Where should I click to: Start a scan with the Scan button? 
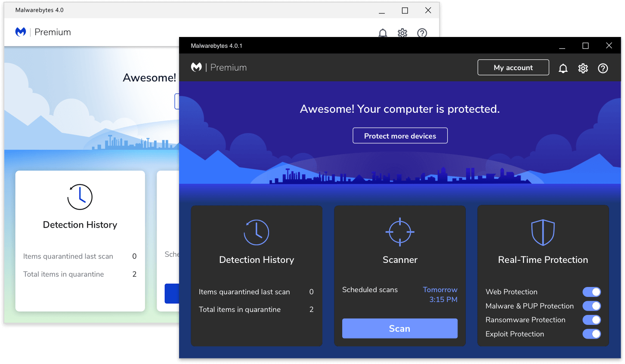(400, 328)
